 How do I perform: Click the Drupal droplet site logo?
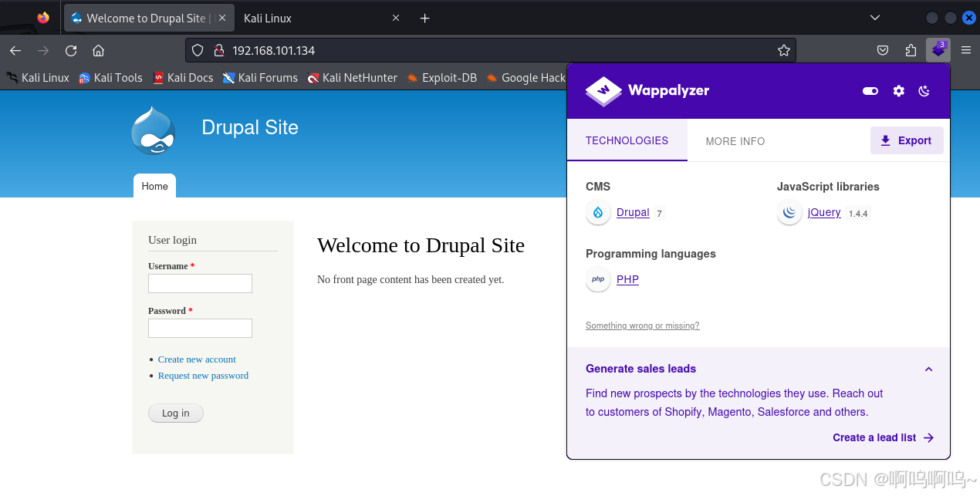tap(153, 130)
